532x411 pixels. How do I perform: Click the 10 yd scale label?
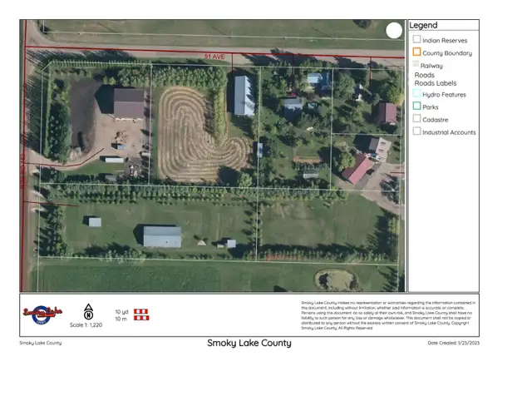tap(121, 312)
